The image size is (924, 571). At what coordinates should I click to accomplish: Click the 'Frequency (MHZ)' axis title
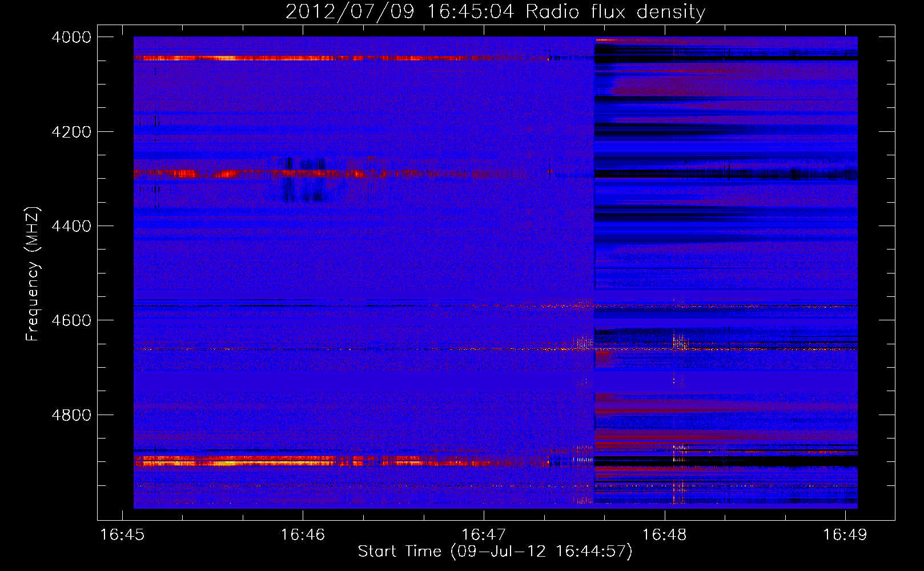tap(33, 274)
